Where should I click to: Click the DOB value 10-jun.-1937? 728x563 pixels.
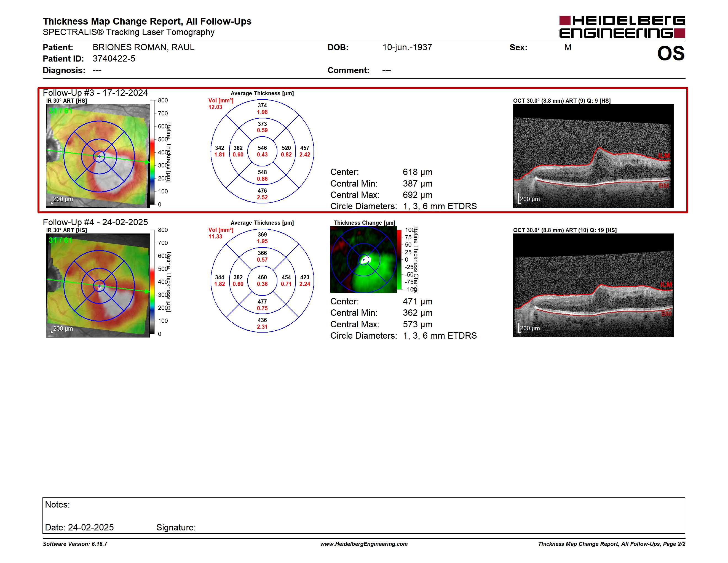click(x=407, y=47)
